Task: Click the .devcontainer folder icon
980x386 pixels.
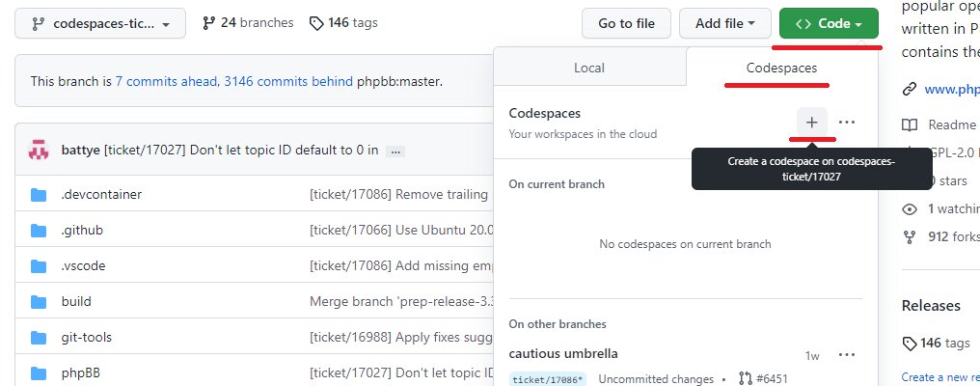Action: [39, 195]
